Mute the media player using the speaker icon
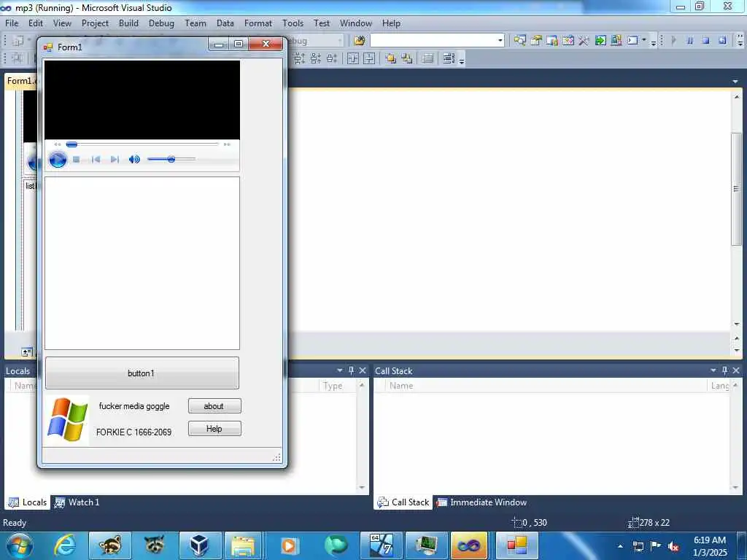The height and width of the screenshot is (560, 747). coord(134,160)
